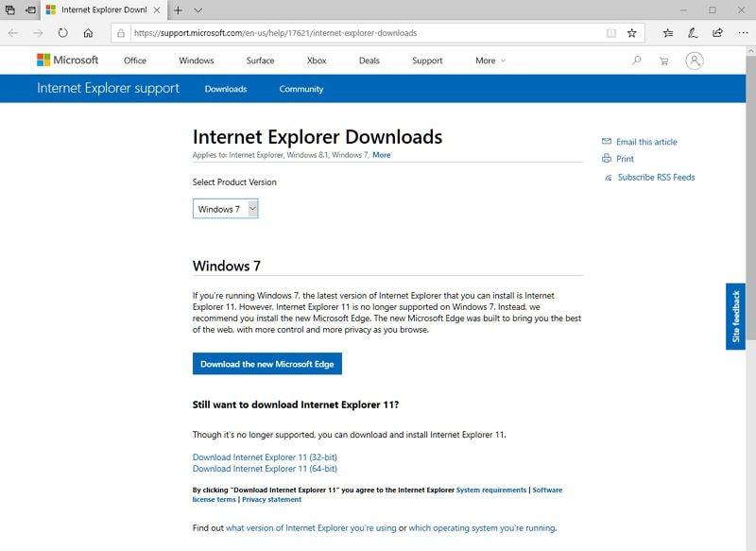756x551 pixels.
Task: Expand the More navigation menu
Action: (490, 60)
